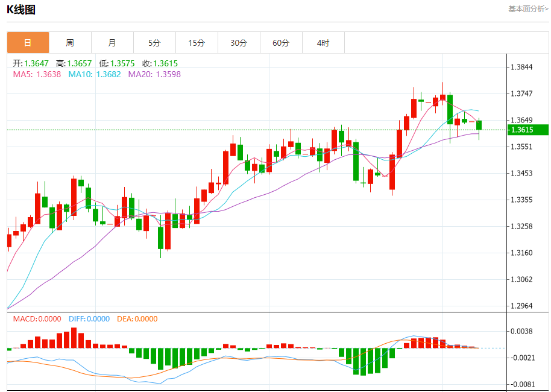The height and width of the screenshot is (392, 551).
Task: Click the K线图 heading
Action: click(21, 10)
